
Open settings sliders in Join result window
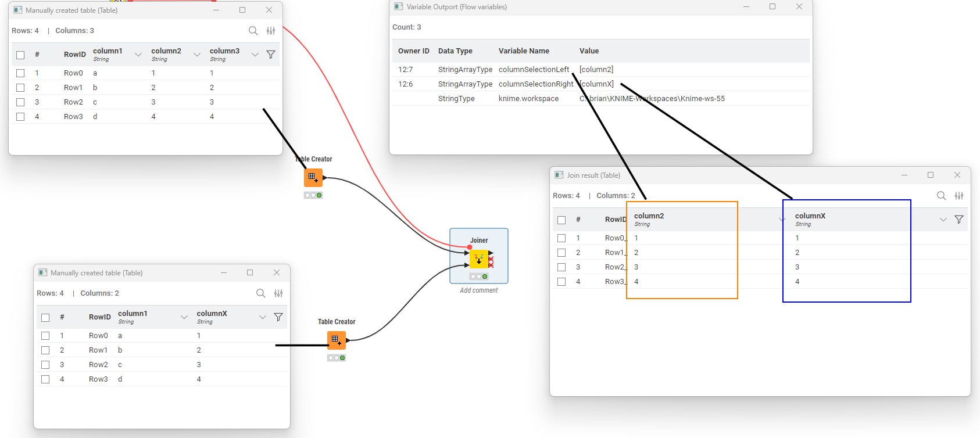(959, 196)
